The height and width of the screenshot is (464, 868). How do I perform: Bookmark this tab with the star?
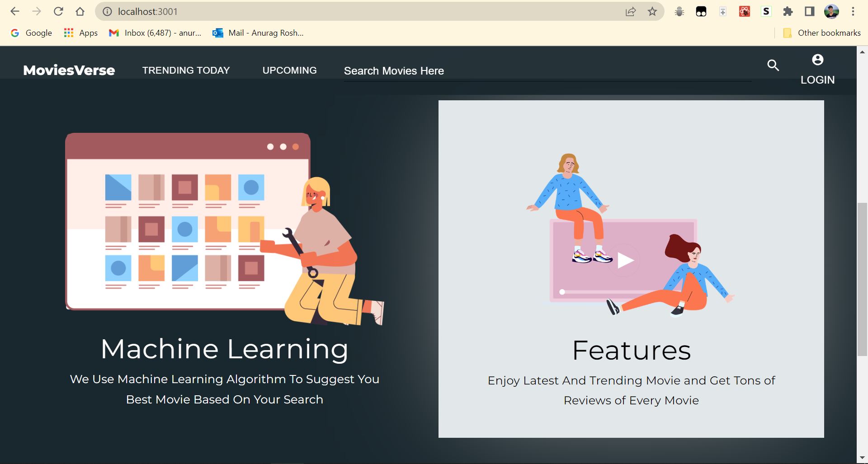[x=652, y=11]
